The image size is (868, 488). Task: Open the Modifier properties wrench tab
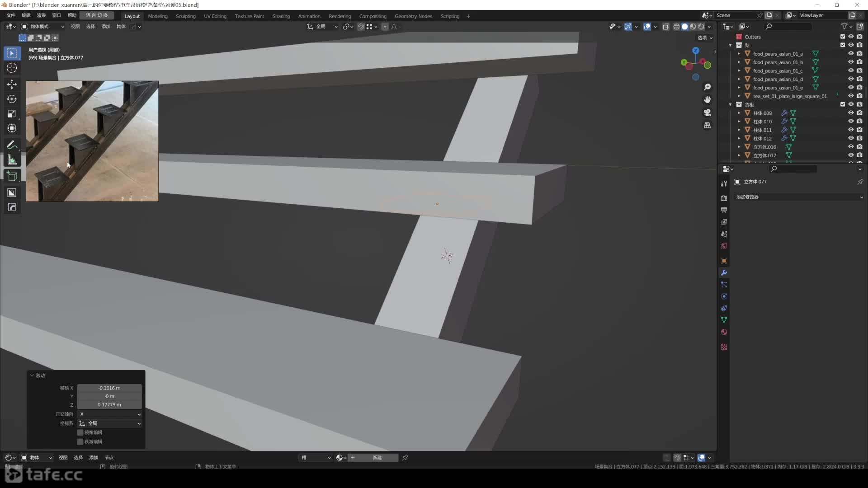(x=724, y=272)
